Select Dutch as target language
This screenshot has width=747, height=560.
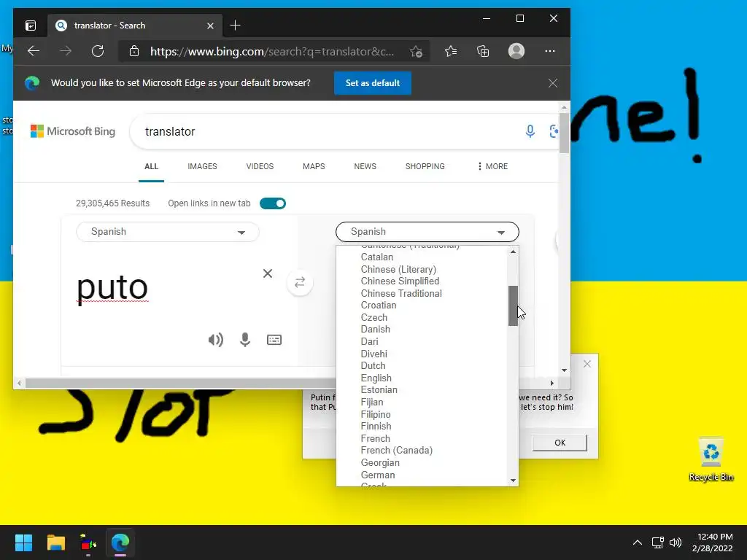pos(373,366)
